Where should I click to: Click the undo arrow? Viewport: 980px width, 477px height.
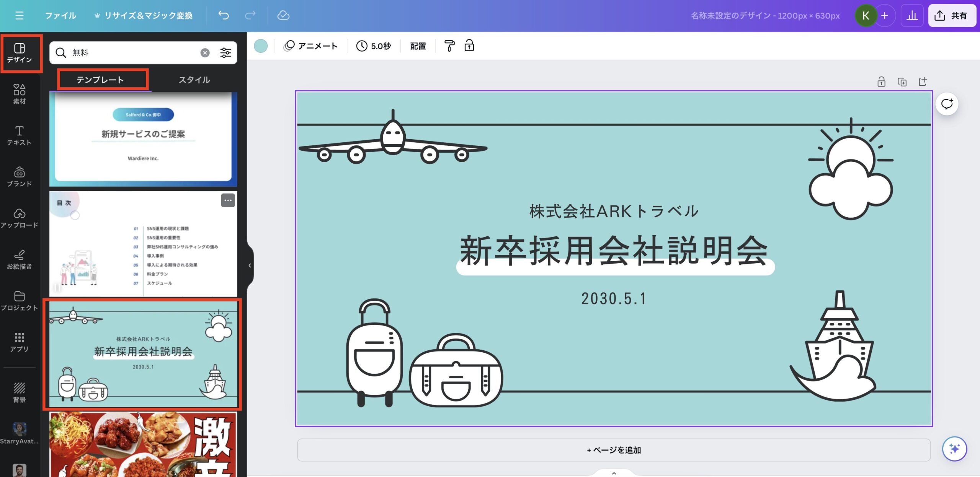click(x=224, y=15)
